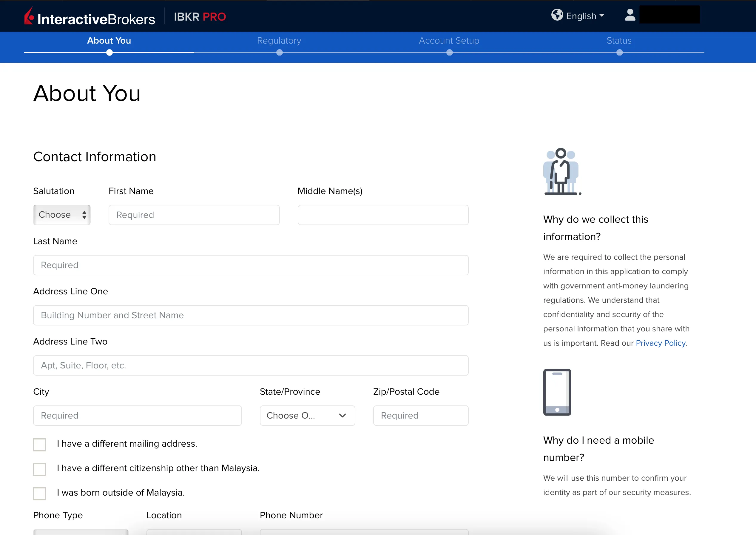Click the InteractiveBrokers logo
Viewport: 756px width, 535px height.
[x=90, y=16]
